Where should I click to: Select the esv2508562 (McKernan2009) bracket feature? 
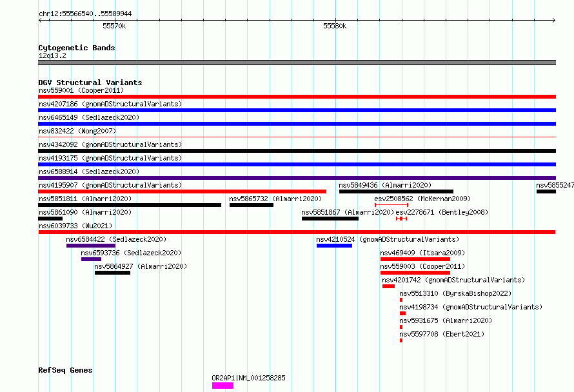pos(391,205)
